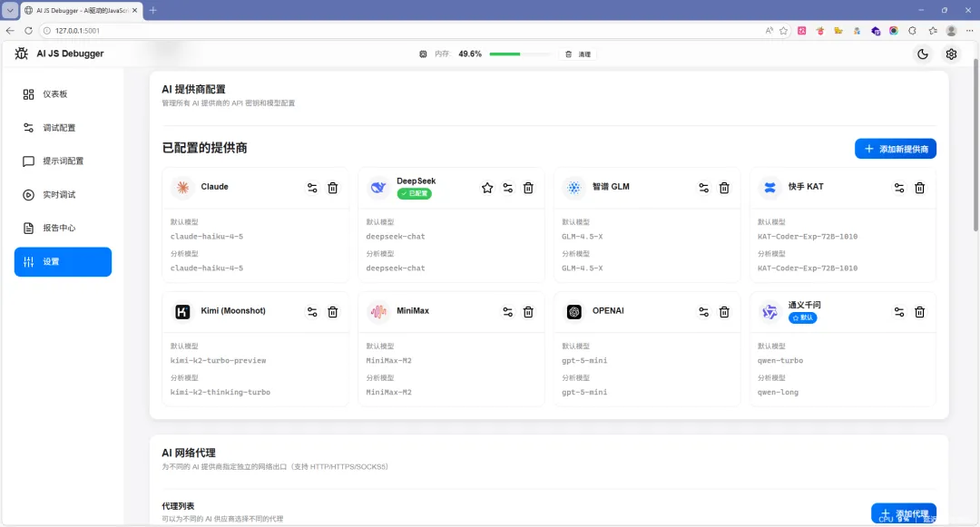
Task: Delete the DeepSeek provider
Action: 528,188
